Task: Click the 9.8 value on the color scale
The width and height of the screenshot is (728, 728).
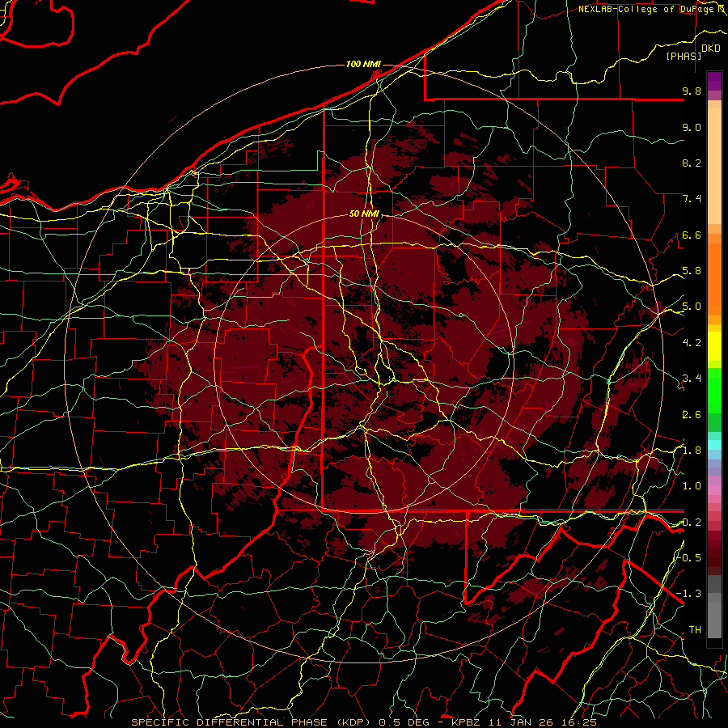Action: coord(692,91)
